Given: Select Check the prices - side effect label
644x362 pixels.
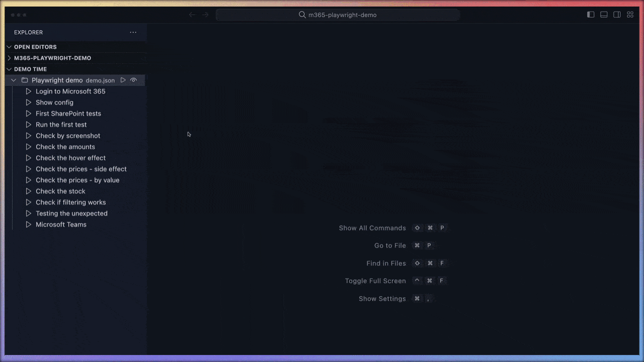Looking at the screenshot, I should (81, 169).
